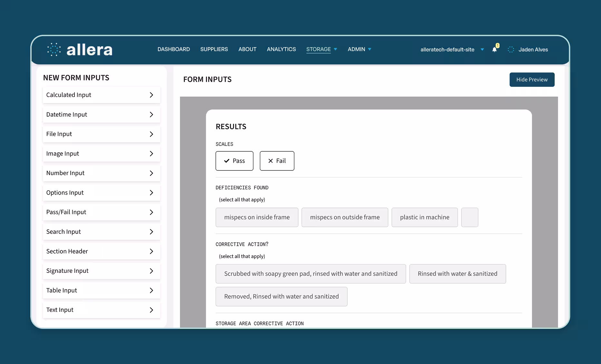Expand Number Input chevron
This screenshot has width=601, height=364.
click(151, 173)
